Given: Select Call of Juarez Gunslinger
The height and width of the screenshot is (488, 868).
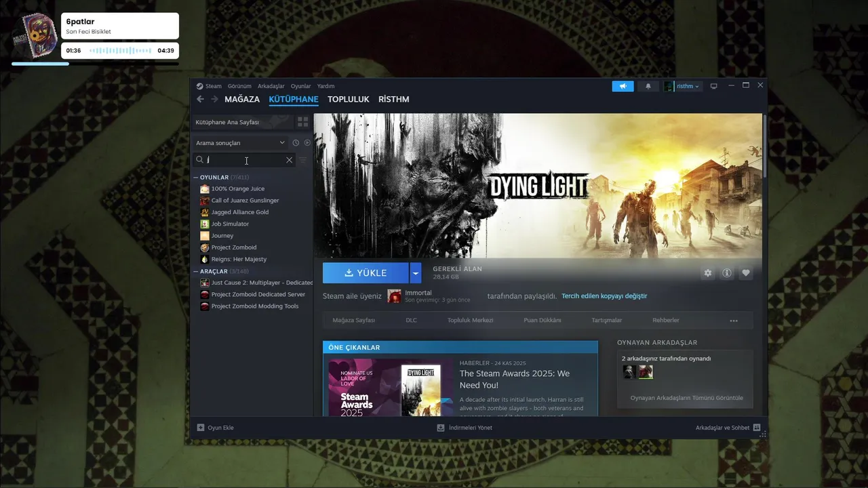Looking at the screenshot, I should coord(245,201).
